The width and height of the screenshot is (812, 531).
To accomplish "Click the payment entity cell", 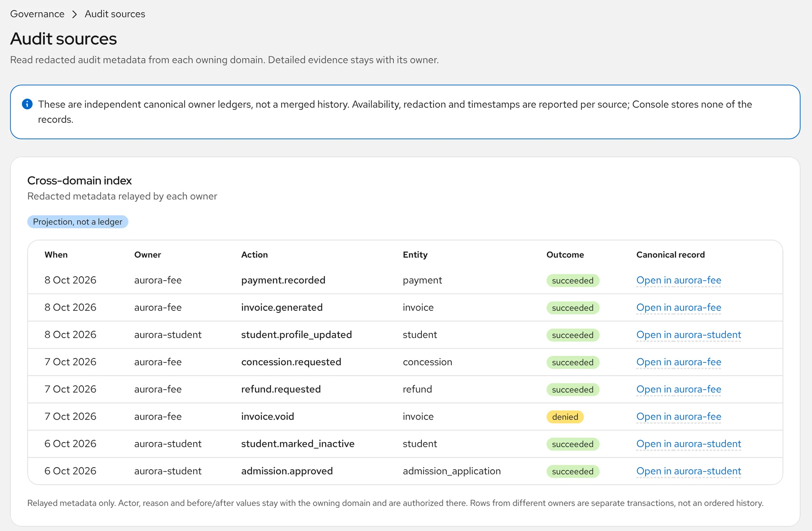I will [x=422, y=280].
